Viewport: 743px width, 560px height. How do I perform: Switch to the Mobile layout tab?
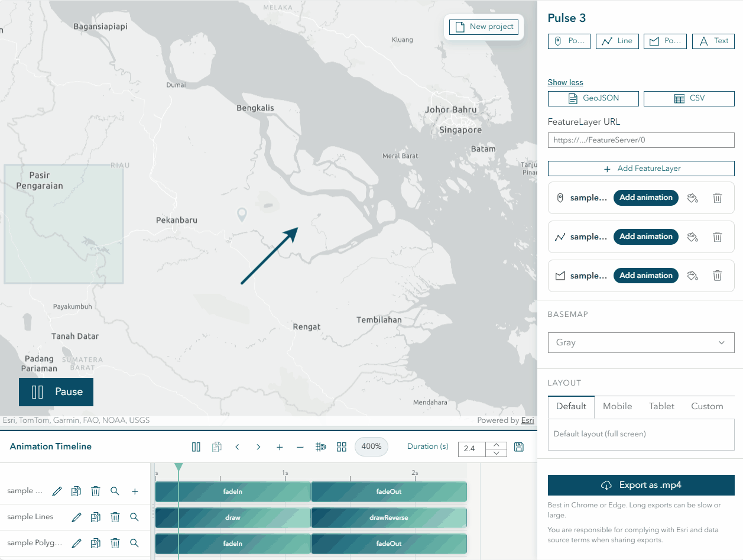coord(617,406)
